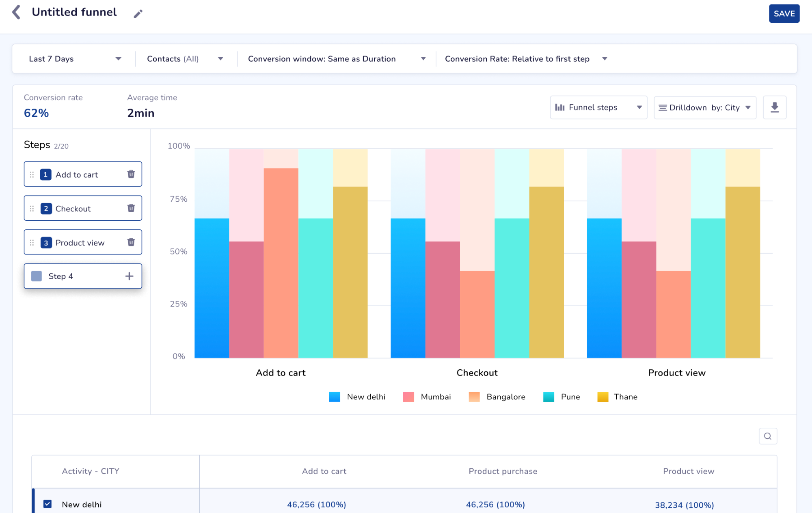Click the Thane bar in Product view group
812x513 pixels.
743,272
